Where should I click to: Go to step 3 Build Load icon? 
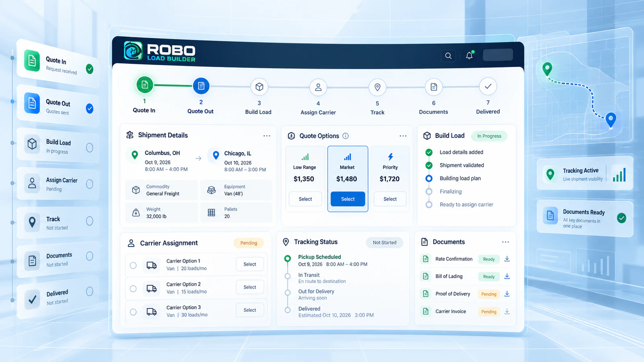259,87
